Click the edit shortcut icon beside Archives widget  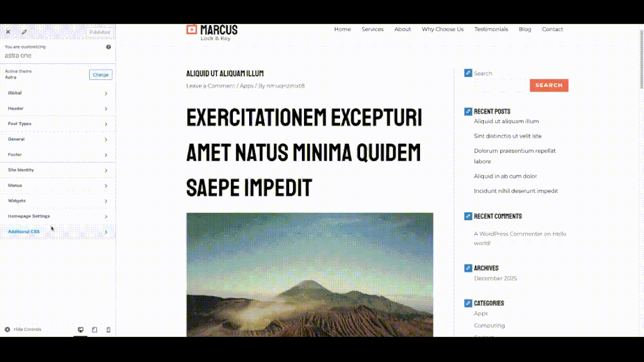click(468, 268)
